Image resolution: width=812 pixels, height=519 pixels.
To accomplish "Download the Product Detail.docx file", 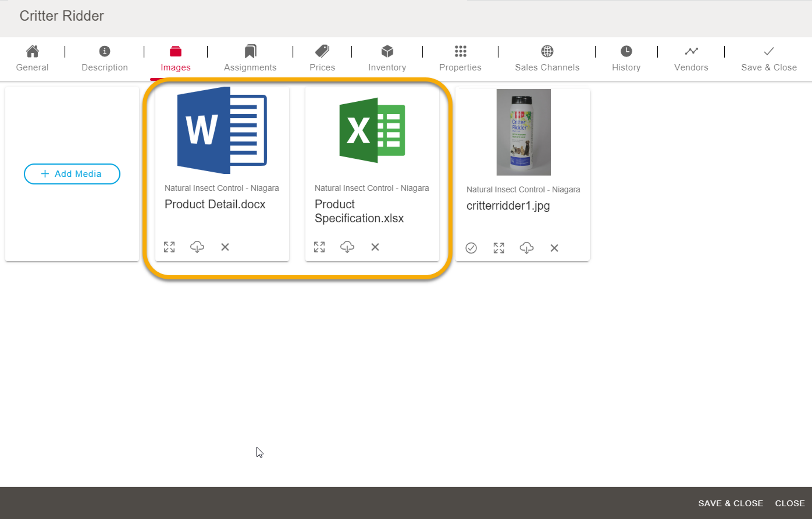I will click(x=197, y=247).
